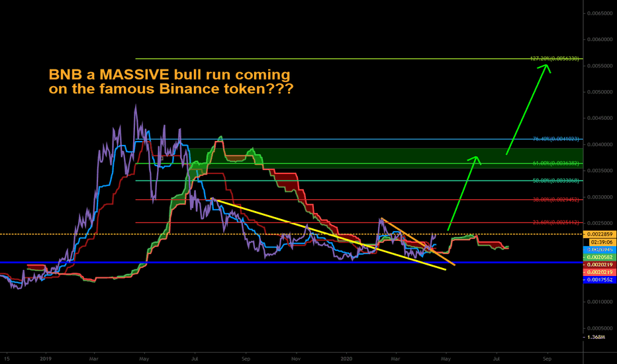Click the 0.0005000 price axis label
Screen dimensions: 617x364
tap(600, 328)
